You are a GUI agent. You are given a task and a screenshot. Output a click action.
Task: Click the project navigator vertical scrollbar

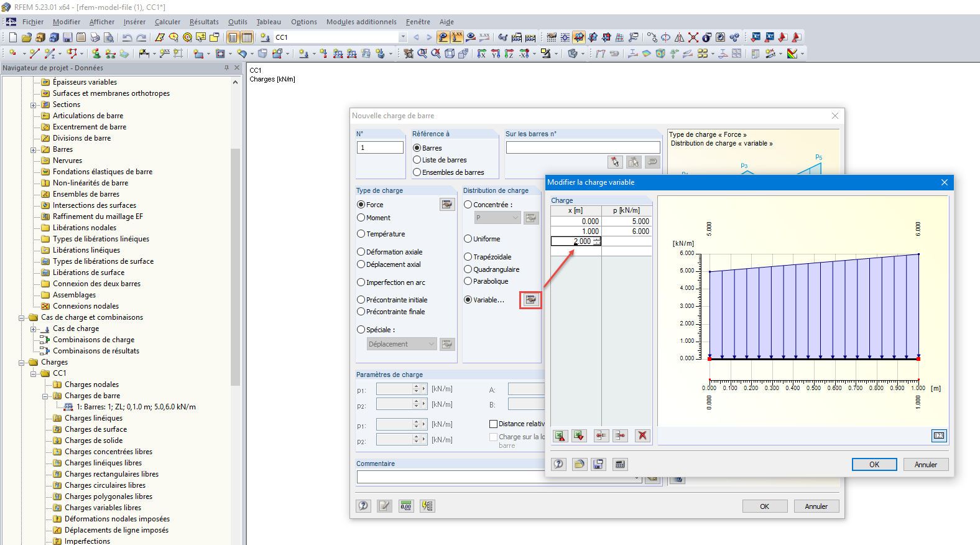point(235,268)
